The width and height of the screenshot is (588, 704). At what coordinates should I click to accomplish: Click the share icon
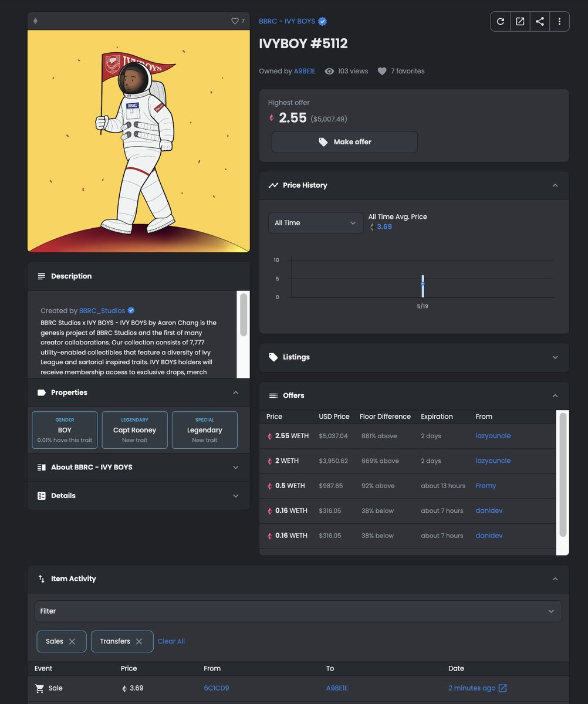(x=540, y=22)
